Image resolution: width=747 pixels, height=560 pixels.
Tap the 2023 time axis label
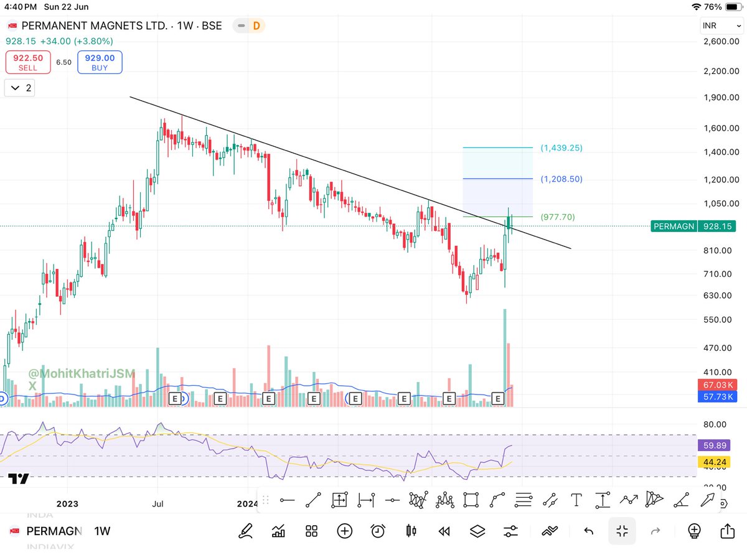point(67,503)
